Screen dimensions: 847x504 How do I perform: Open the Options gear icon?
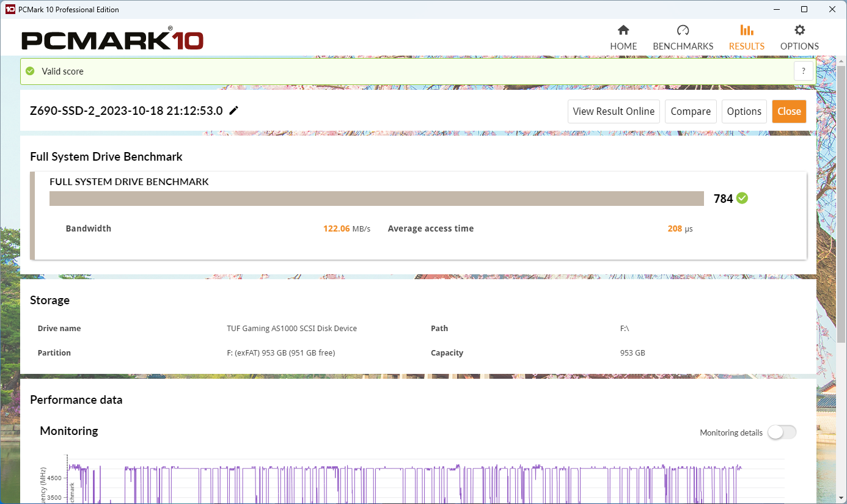799,30
